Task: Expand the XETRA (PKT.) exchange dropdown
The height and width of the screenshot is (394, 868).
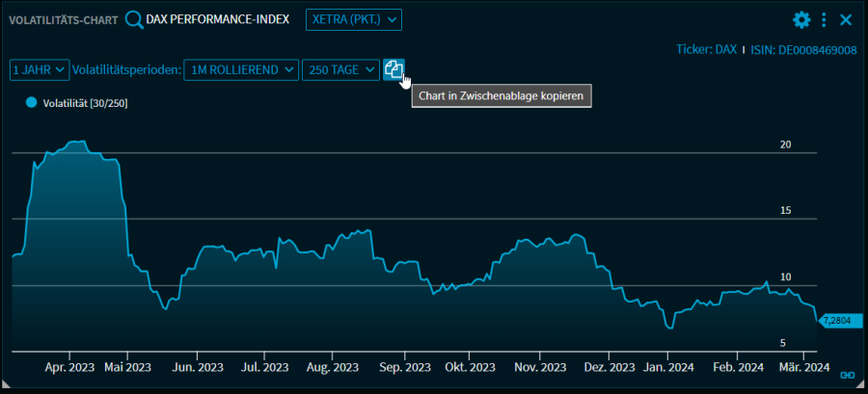Action: (x=354, y=19)
